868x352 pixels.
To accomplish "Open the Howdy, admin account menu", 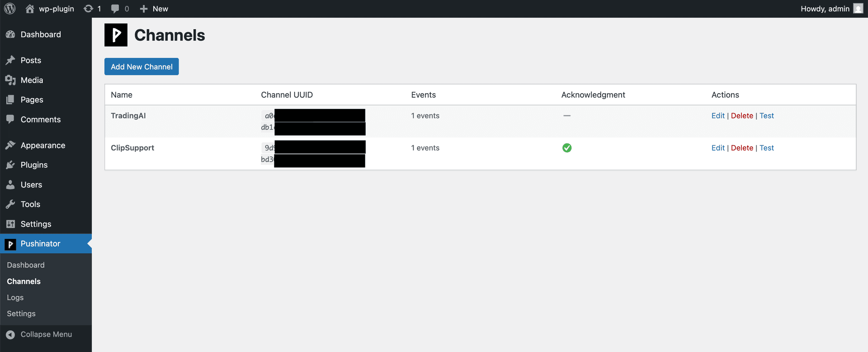I will point(825,9).
